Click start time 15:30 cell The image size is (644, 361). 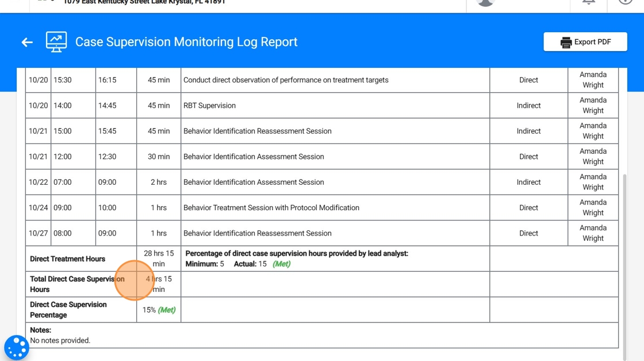coord(73,80)
